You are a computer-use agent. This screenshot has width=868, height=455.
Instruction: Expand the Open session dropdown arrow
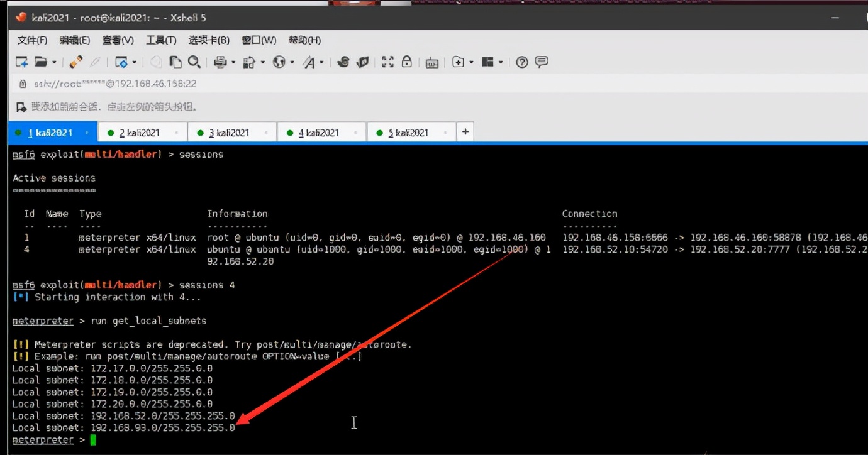pos(54,62)
